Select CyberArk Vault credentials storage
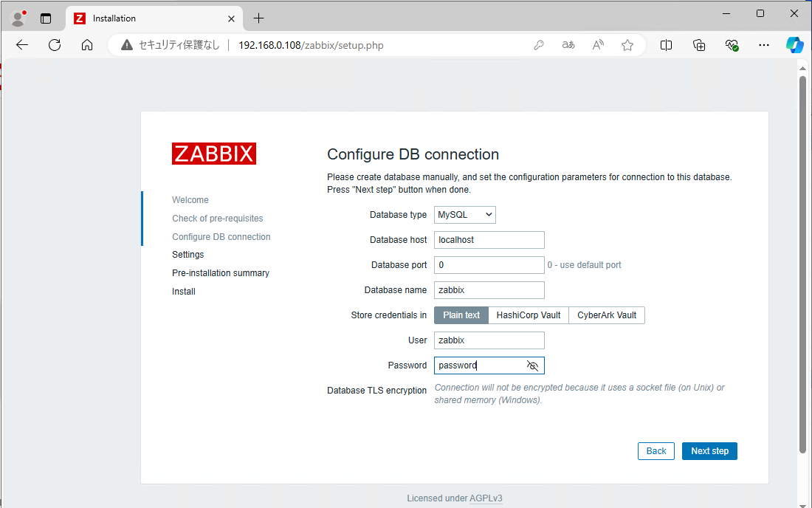The width and height of the screenshot is (812, 508). pos(606,315)
